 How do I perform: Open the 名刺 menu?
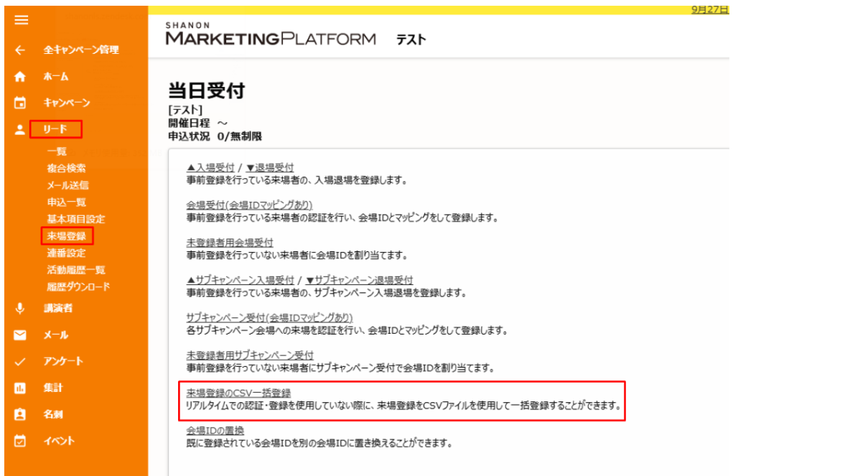pyautogui.click(x=53, y=415)
